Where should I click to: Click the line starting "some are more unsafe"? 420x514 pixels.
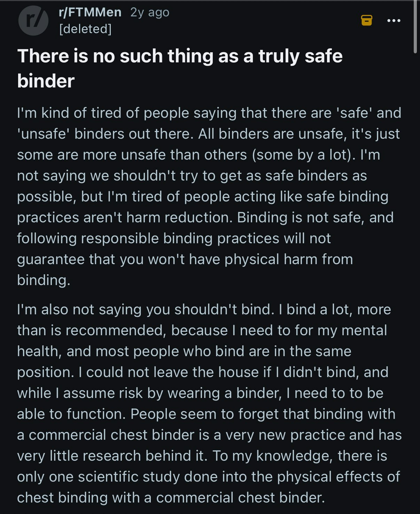(x=199, y=155)
